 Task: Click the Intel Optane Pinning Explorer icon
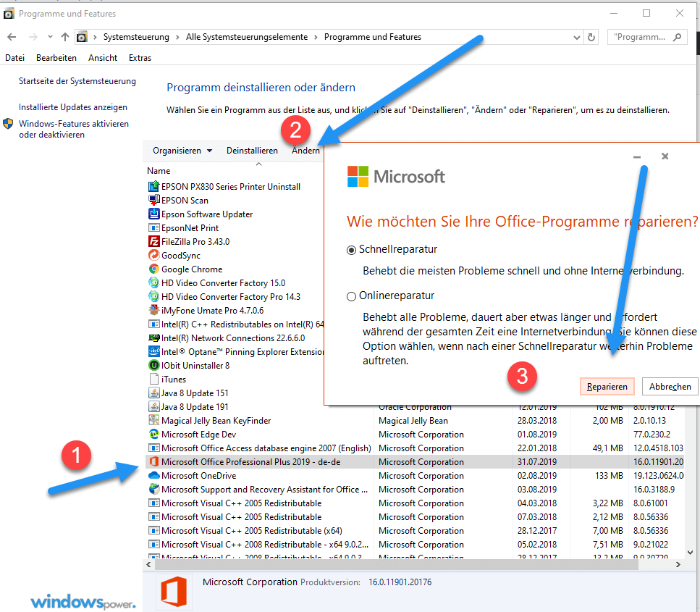click(x=153, y=351)
